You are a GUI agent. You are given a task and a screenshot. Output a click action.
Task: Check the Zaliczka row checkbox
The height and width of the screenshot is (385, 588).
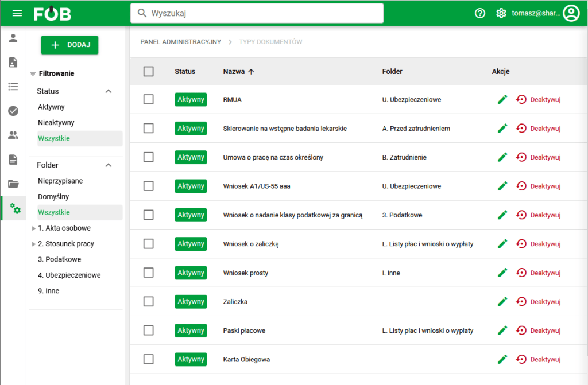pyautogui.click(x=149, y=301)
